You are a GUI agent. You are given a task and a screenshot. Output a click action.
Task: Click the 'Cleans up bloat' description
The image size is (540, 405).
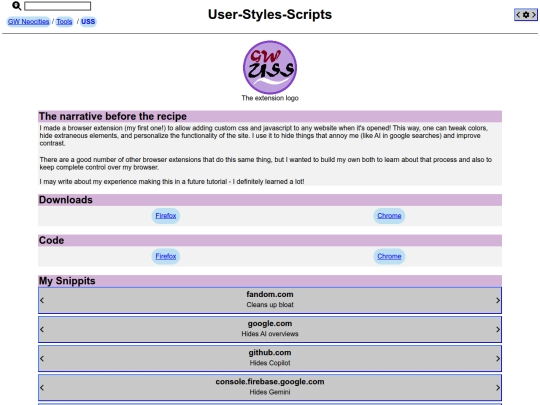(270, 305)
